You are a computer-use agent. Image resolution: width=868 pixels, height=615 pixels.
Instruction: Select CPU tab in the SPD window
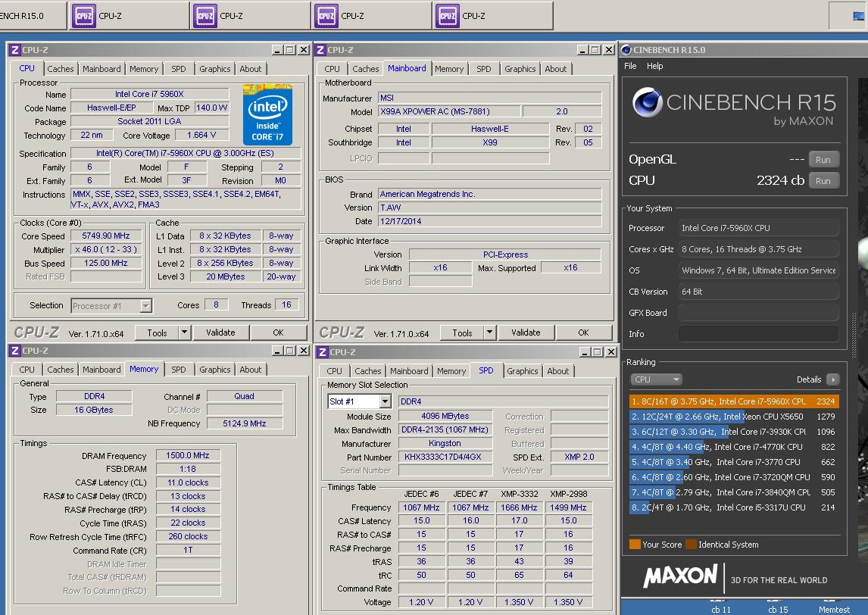(334, 371)
